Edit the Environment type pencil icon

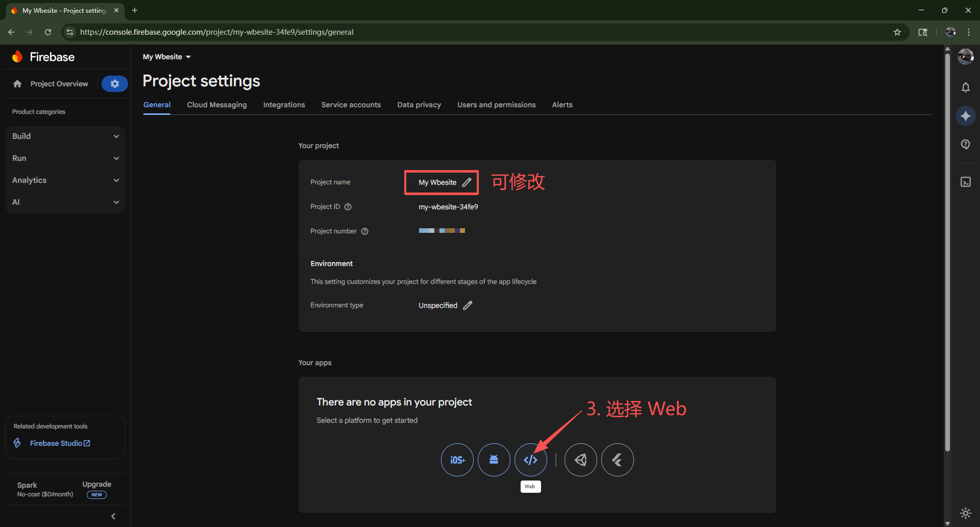click(468, 305)
